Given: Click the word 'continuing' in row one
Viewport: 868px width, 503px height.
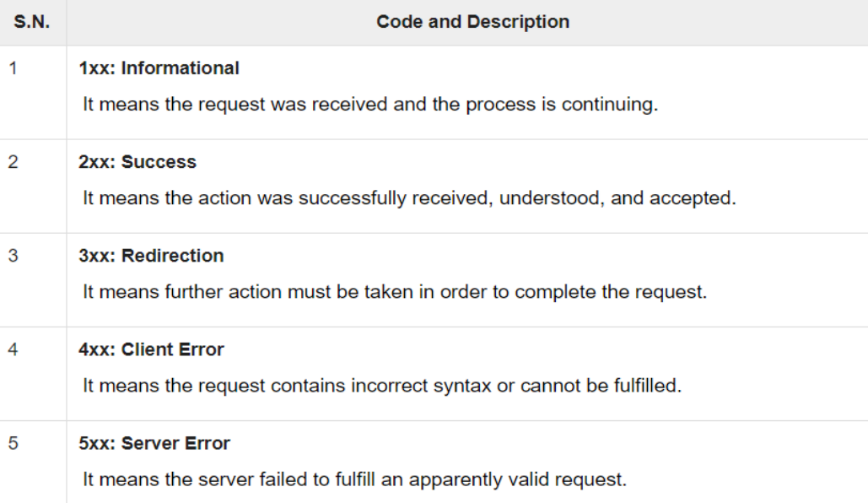Looking at the screenshot, I should click(x=610, y=105).
